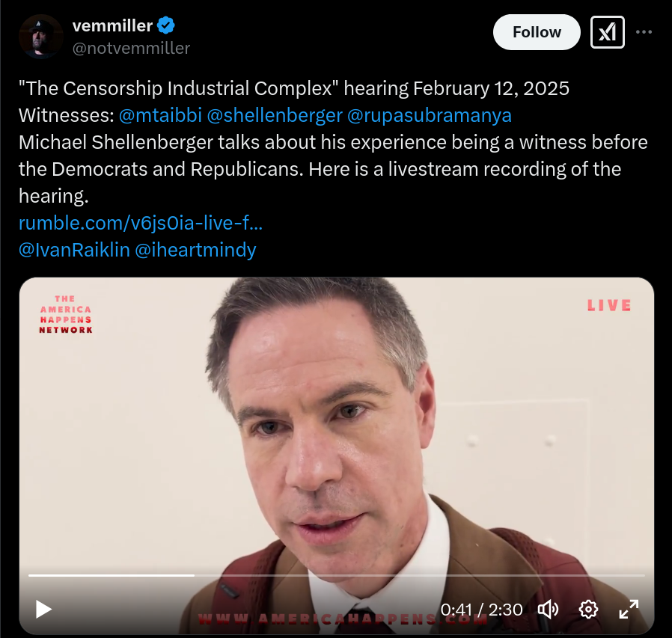The image size is (672, 638).
Task: Expand video to fullscreen
Action: [x=629, y=610]
